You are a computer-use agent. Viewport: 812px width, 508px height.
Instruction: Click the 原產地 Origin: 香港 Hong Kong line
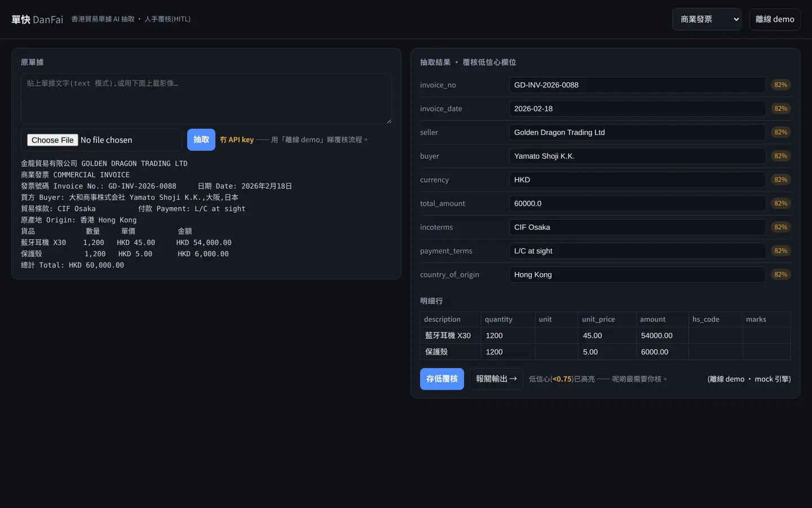79,220
